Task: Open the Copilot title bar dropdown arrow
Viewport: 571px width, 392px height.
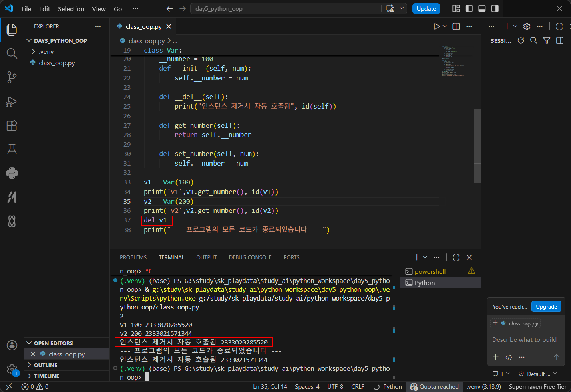Action: 402,8
